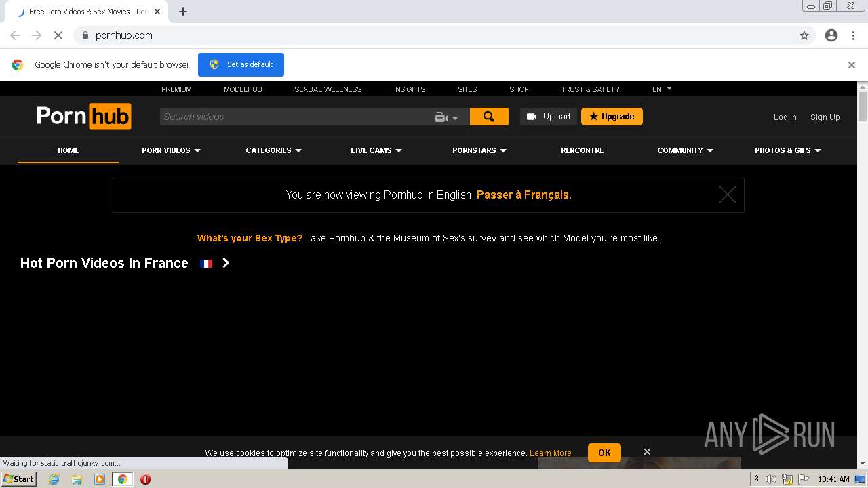868x488 pixels.
Task: Close the cookie banner with the X
Action: (x=647, y=451)
